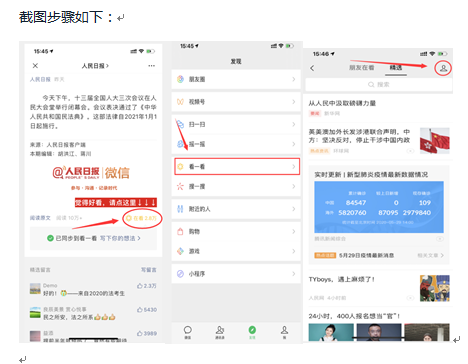Expand the 摇一摇 row chevron
The image size is (468, 364).
click(294, 144)
